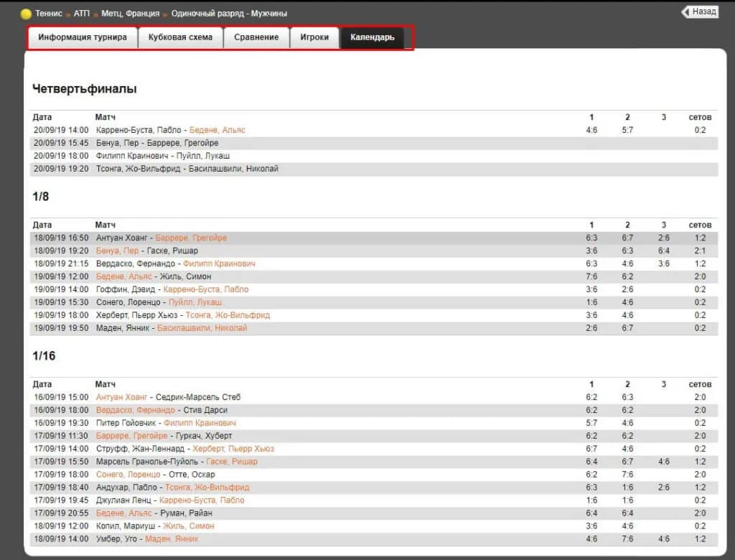The image size is (735, 560).
Task: Open match Вердаско, Фернандо - Филипп Краинович
Action: (x=176, y=263)
